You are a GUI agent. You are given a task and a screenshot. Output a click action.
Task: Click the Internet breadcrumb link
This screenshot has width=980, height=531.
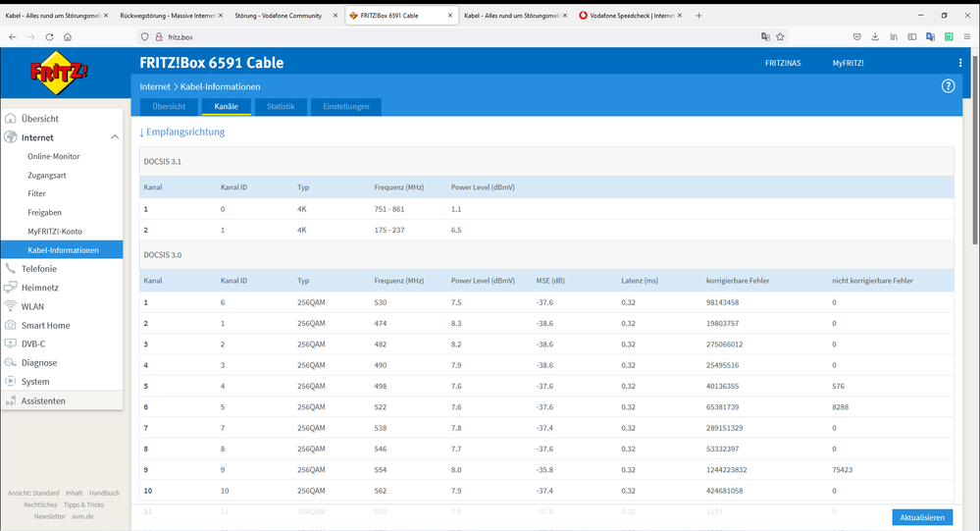(155, 86)
